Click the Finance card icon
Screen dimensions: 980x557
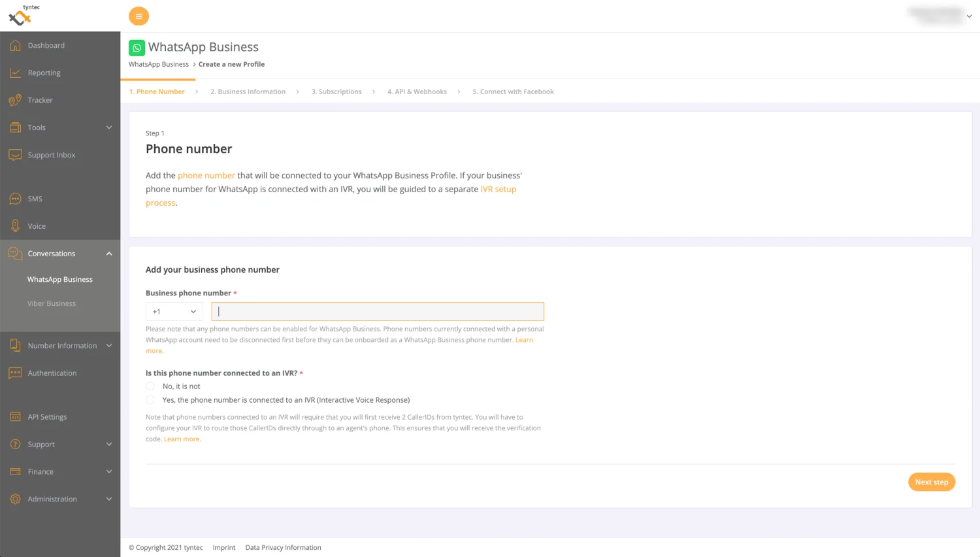(x=15, y=472)
